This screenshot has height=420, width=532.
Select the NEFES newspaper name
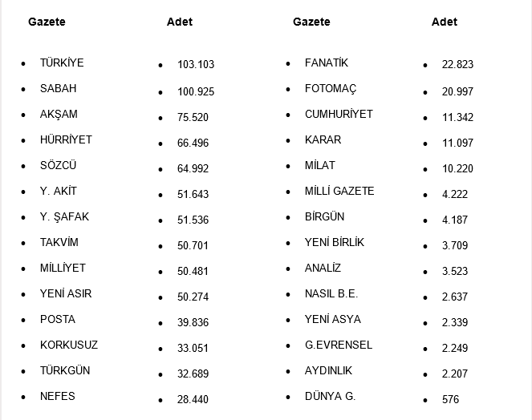click(57, 396)
